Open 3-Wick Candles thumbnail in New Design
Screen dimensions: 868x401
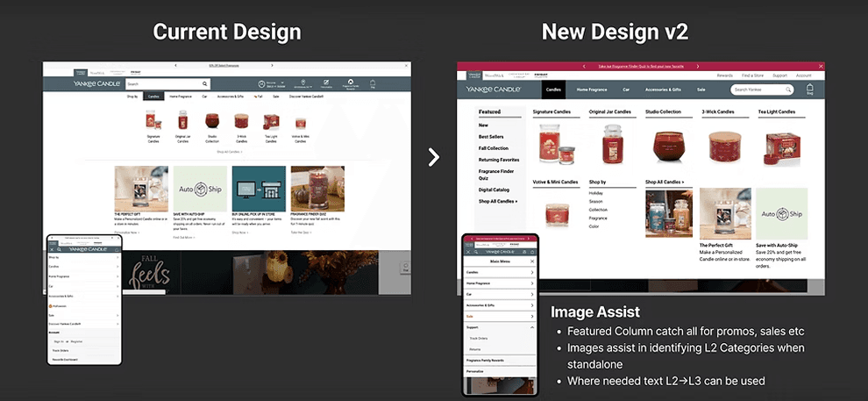point(725,147)
